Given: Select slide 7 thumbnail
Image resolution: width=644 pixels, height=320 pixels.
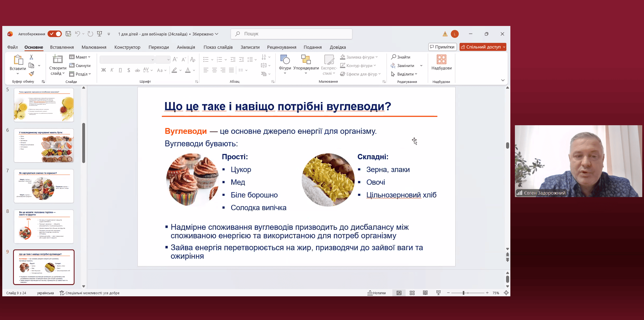Looking at the screenshot, I should pos(44,186).
